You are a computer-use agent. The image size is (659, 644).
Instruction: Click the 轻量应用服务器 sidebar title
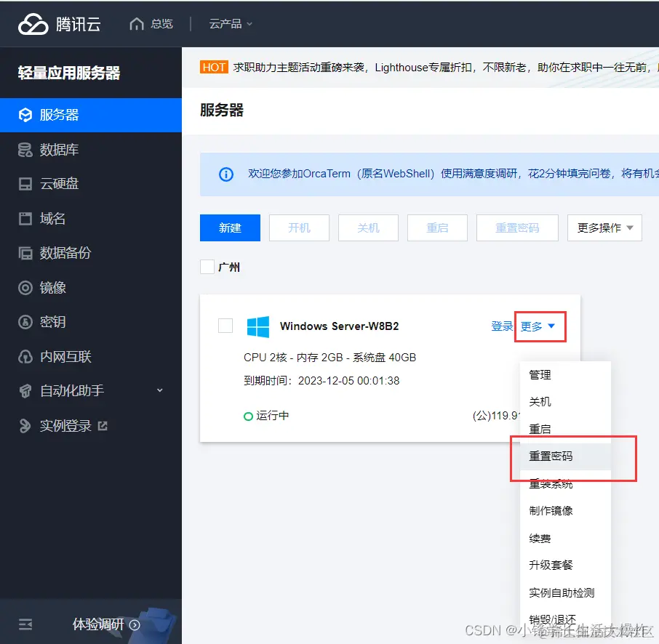click(69, 73)
